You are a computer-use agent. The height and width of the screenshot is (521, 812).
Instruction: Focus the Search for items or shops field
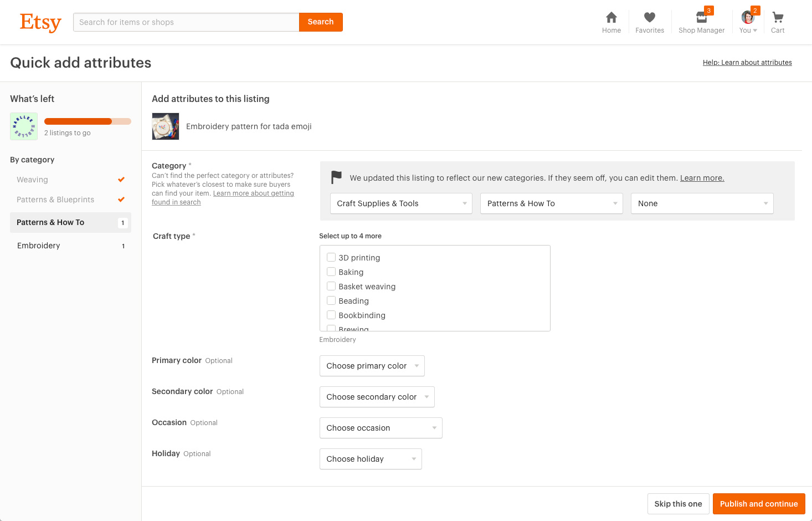point(186,22)
